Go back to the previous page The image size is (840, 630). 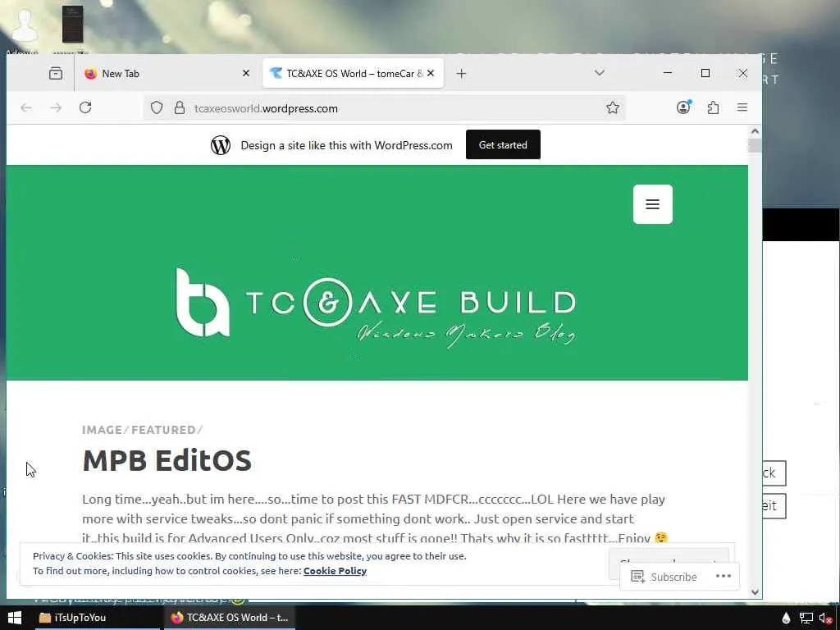point(26,108)
